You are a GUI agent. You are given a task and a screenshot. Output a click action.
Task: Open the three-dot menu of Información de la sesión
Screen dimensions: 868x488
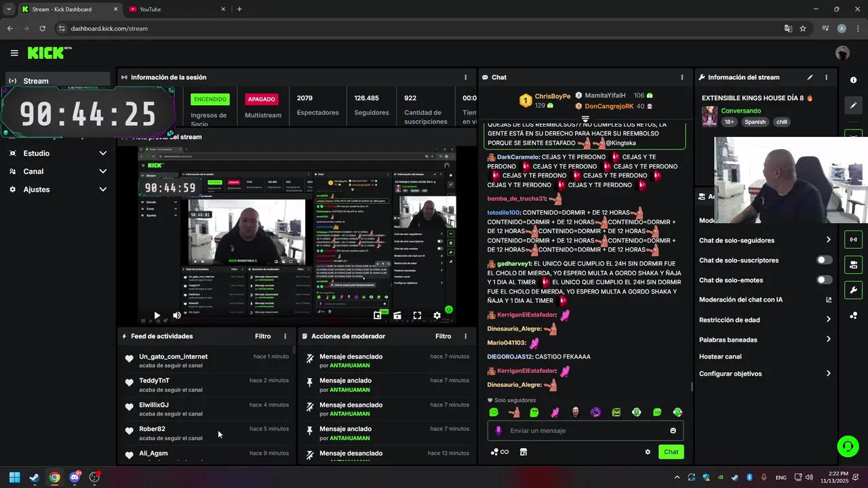[x=465, y=77]
